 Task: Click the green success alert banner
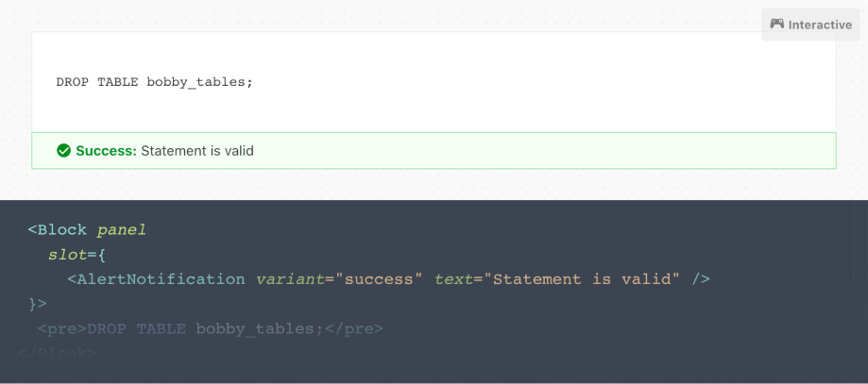tap(434, 151)
